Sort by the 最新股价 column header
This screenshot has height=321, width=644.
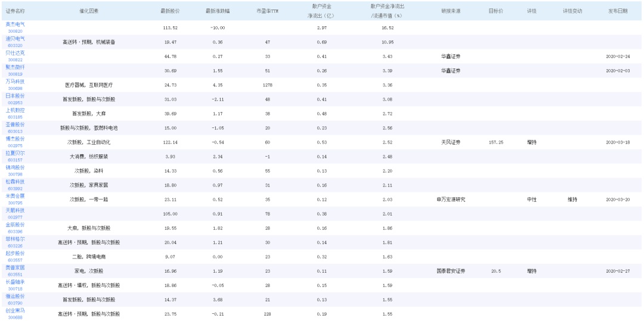(x=170, y=11)
